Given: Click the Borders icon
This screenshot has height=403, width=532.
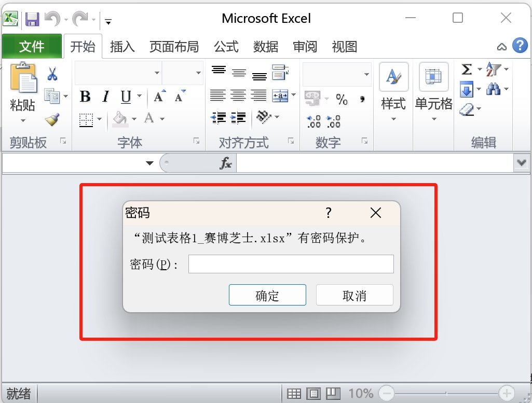Looking at the screenshot, I should (86, 120).
